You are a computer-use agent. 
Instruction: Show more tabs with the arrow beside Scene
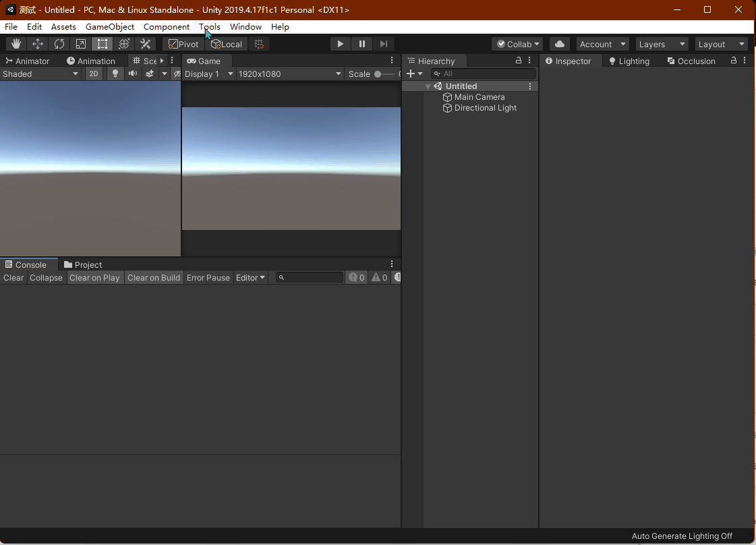coord(162,61)
